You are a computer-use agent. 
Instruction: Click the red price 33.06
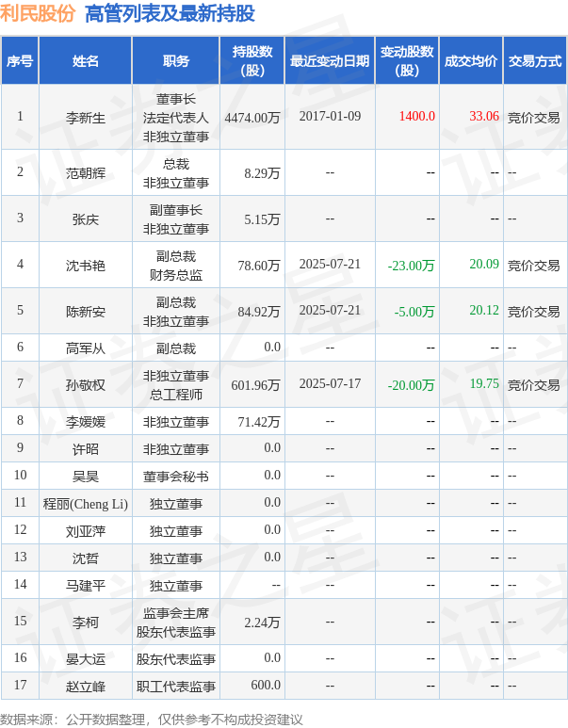(484, 116)
